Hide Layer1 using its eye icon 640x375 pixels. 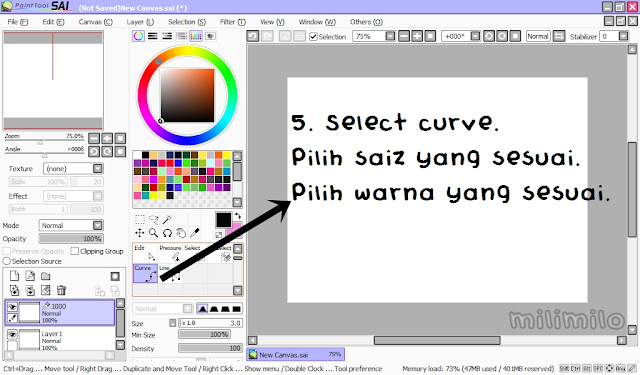(12, 335)
